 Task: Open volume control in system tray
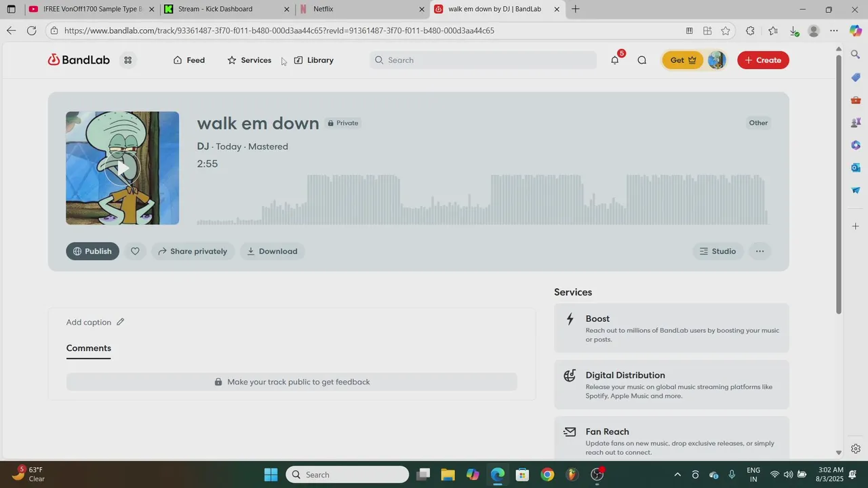click(x=788, y=474)
